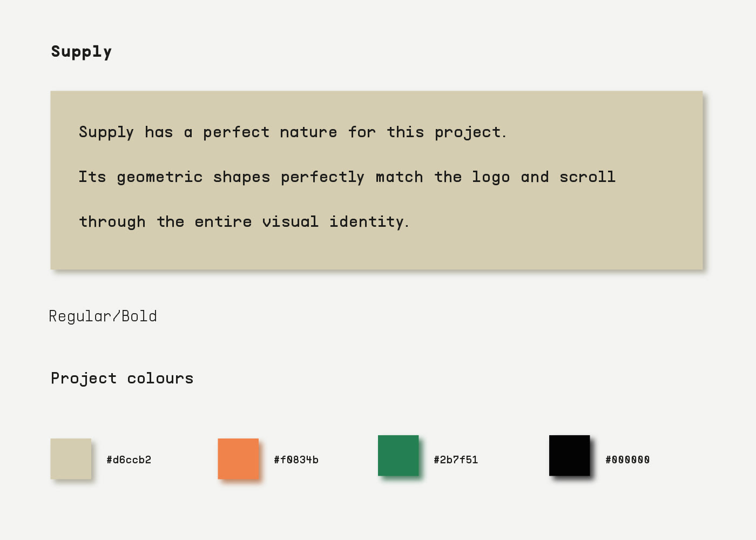Select the #f0834b hex code label
This screenshot has height=540, width=756.
(296, 460)
